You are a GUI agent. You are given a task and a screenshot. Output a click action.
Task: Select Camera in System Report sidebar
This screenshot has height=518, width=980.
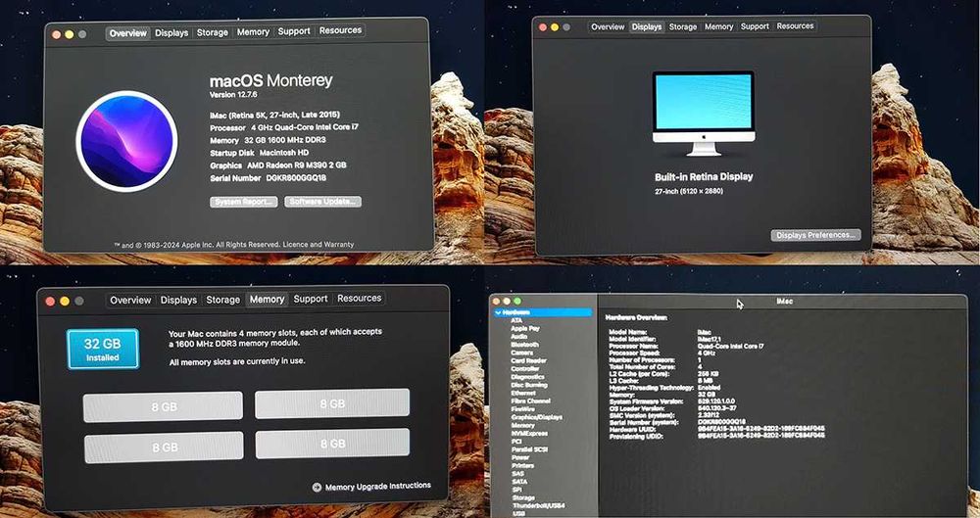pos(522,353)
